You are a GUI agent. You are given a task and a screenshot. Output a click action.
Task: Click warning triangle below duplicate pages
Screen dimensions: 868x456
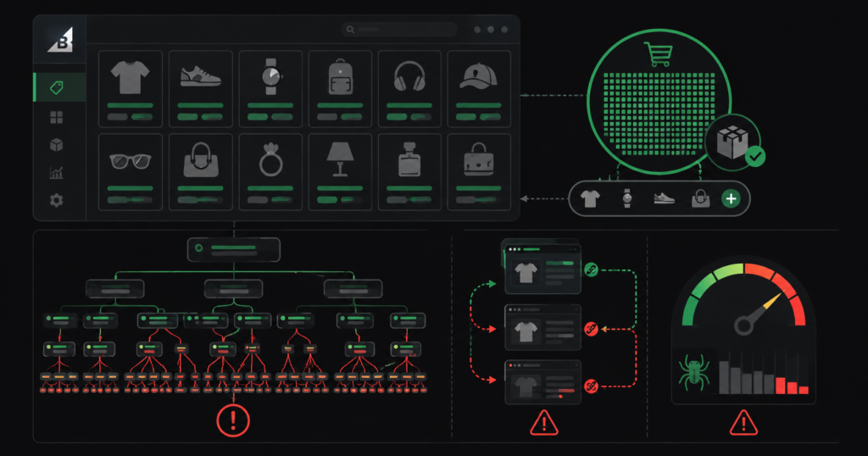[544, 423]
